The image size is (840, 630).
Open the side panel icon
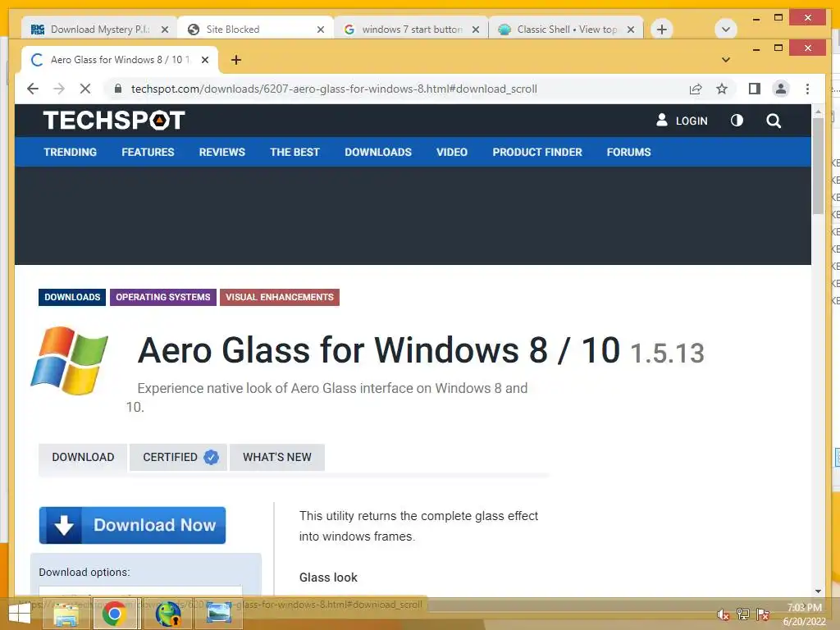point(755,89)
